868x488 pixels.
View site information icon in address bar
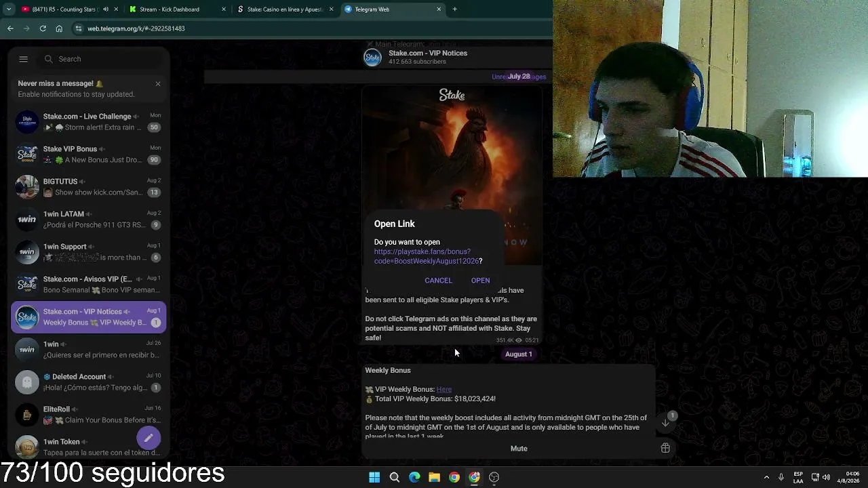pyautogui.click(x=79, y=28)
